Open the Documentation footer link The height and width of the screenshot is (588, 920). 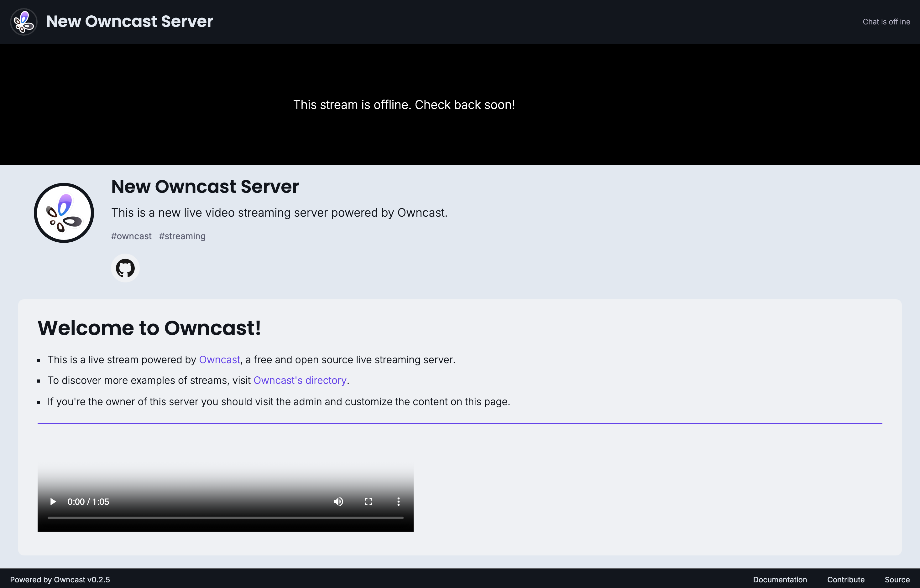(780, 579)
